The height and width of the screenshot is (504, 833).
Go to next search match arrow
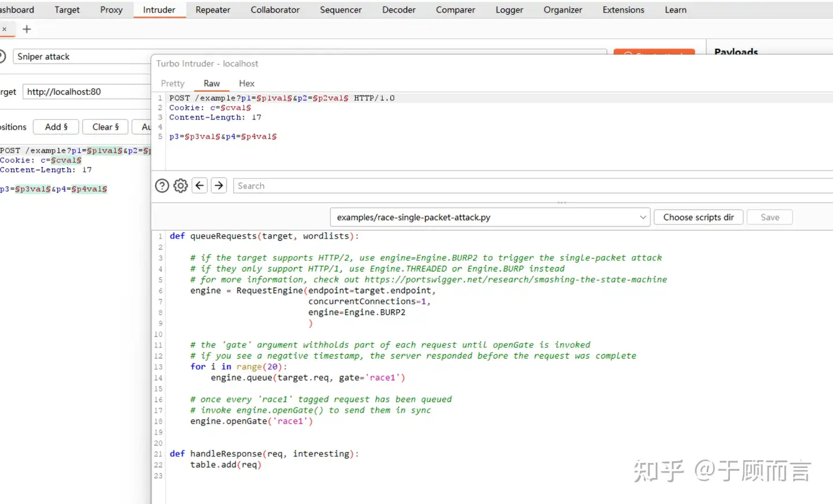coord(219,186)
